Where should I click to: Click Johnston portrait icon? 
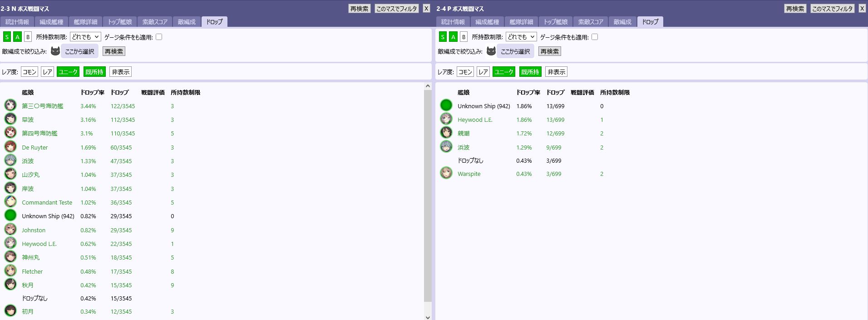(10, 230)
